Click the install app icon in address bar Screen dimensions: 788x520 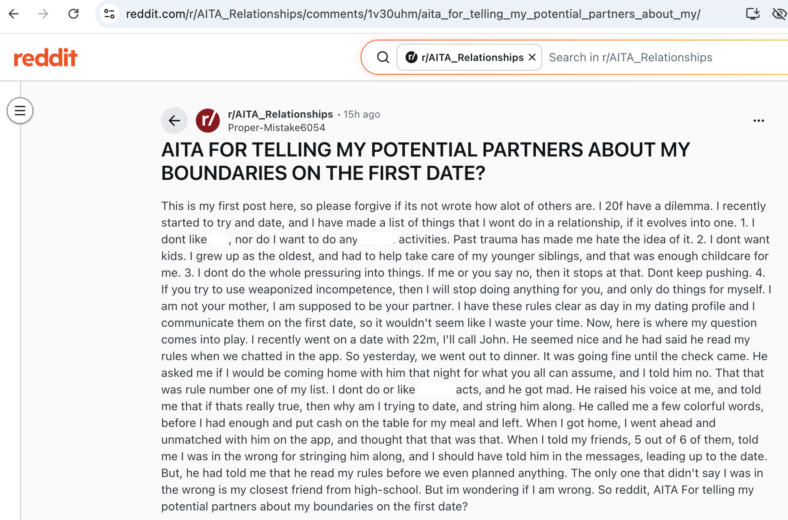click(752, 14)
